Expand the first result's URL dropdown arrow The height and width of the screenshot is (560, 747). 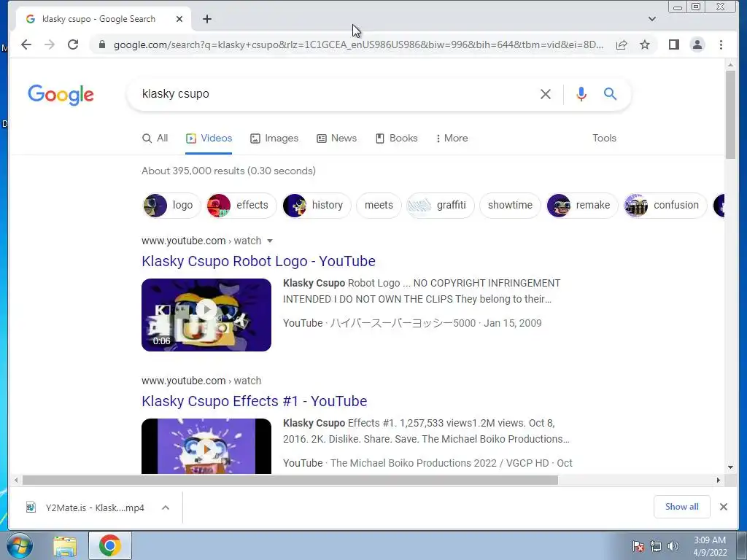270,241
